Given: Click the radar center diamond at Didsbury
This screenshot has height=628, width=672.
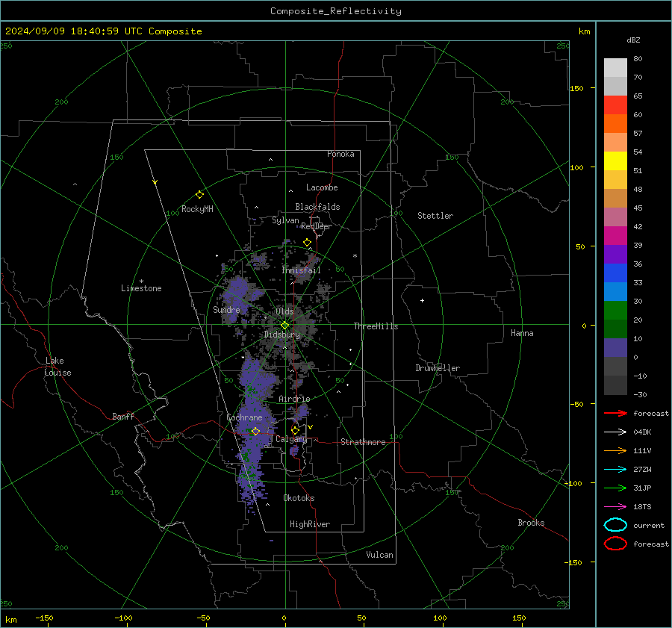Looking at the screenshot, I should pyautogui.click(x=284, y=326).
